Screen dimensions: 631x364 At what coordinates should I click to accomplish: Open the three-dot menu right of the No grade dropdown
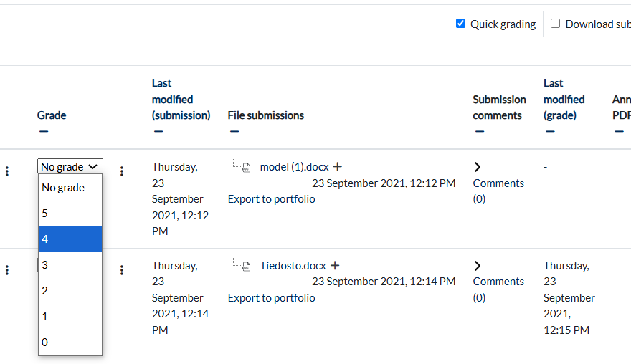(x=121, y=171)
